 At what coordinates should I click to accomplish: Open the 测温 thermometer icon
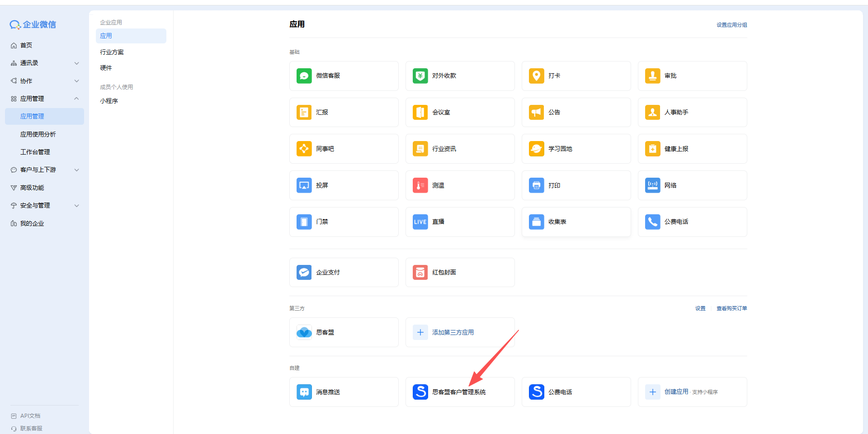(420, 185)
